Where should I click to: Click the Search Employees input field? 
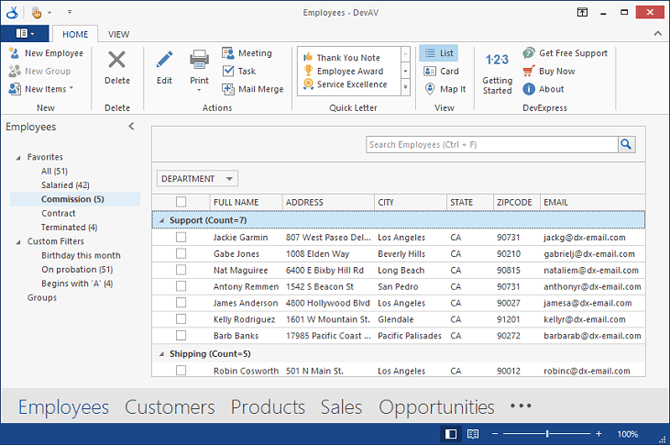coord(490,145)
